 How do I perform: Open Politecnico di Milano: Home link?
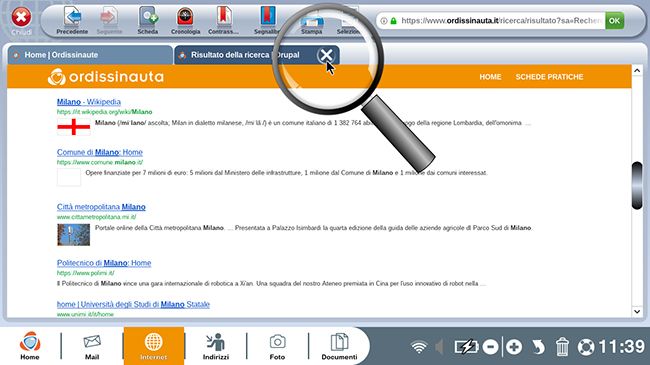click(104, 263)
